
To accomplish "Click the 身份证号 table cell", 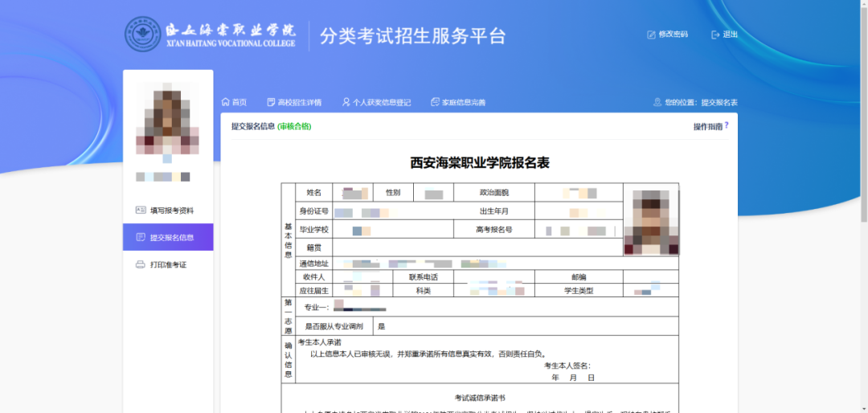I will pyautogui.click(x=314, y=211).
